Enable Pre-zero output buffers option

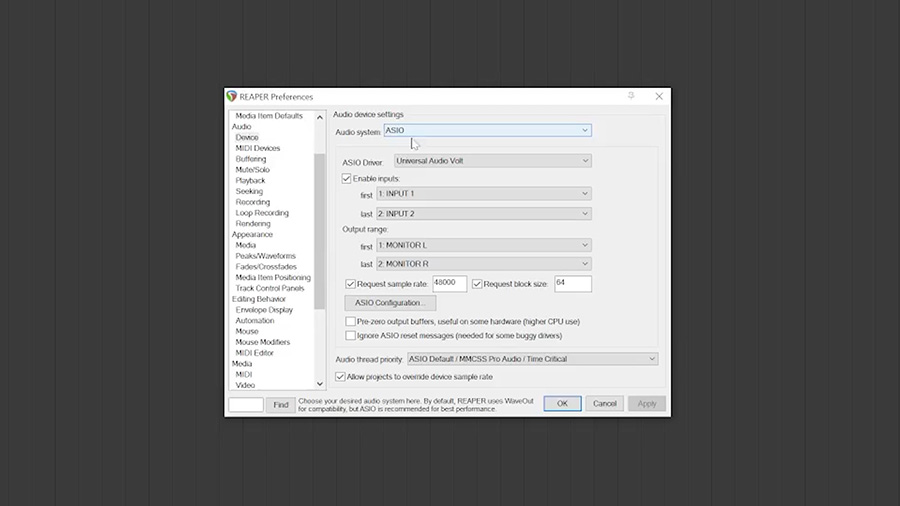click(350, 321)
